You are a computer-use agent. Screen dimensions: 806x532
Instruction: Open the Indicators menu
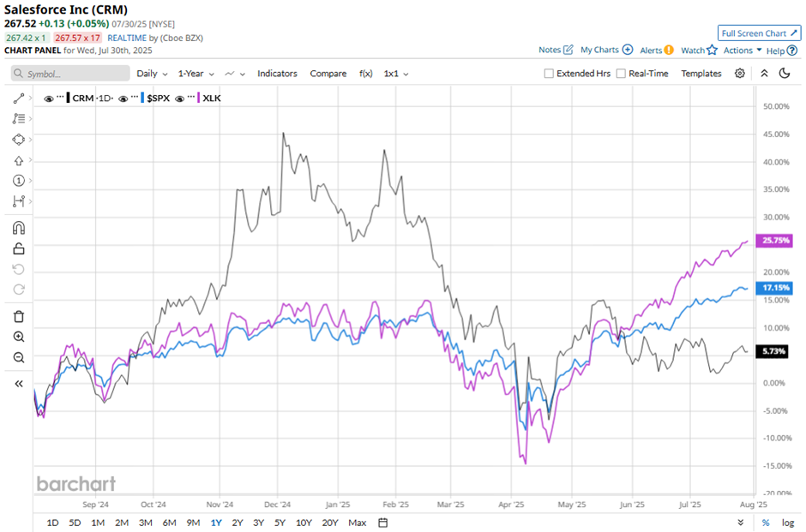(x=277, y=74)
